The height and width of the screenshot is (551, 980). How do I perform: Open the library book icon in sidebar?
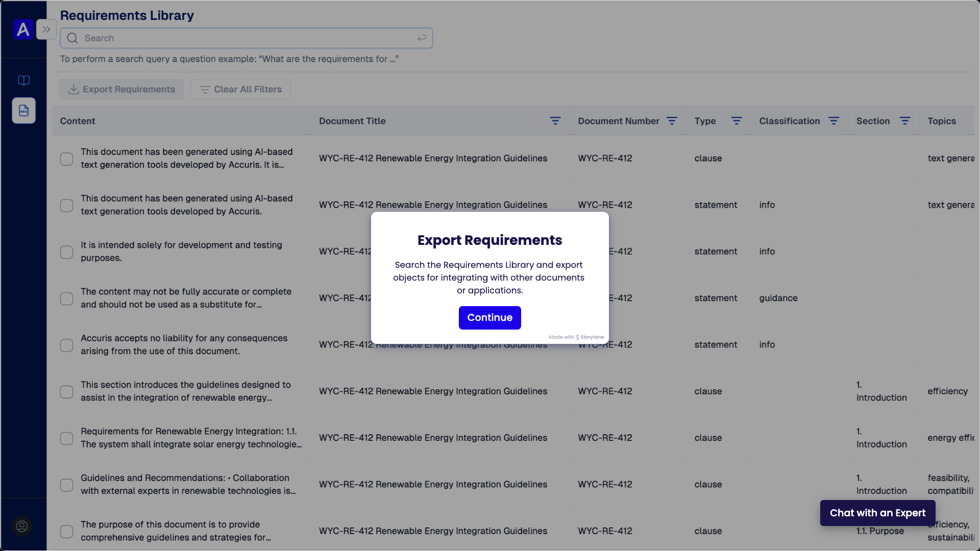[x=23, y=81]
